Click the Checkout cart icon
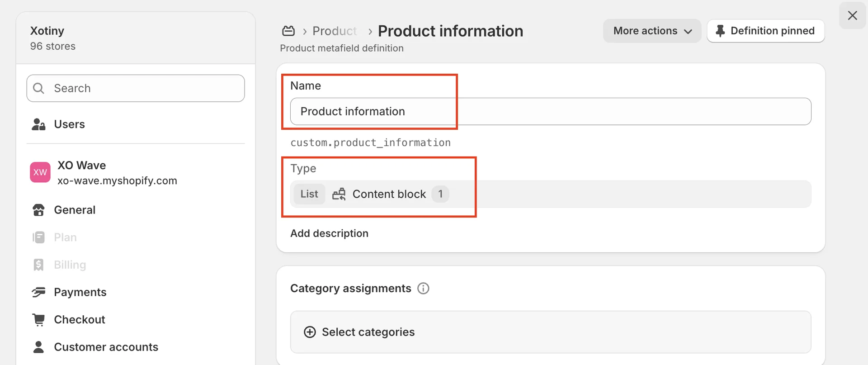The height and width of the screenshot is (365, 868). click(39, 320)
